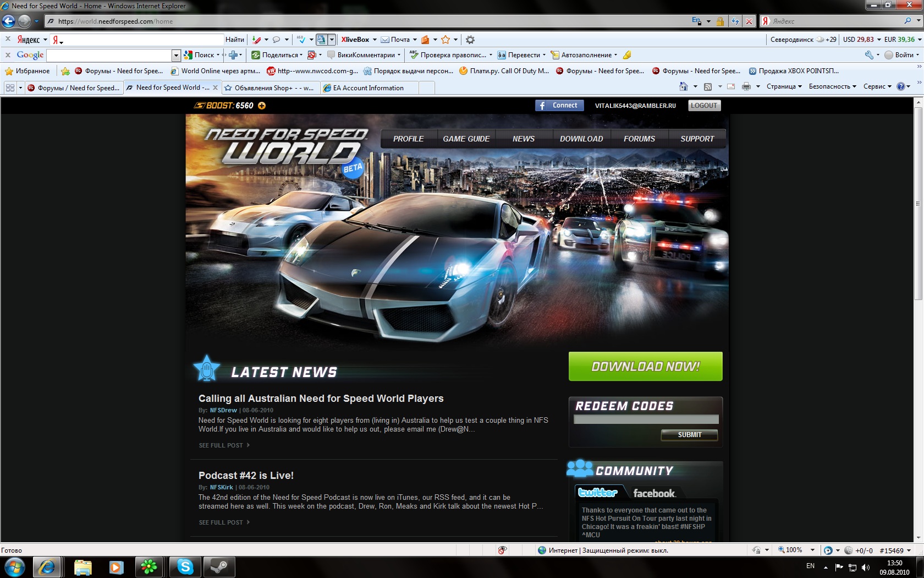Open the SUPPORT menu item

[x=697, y=139]
